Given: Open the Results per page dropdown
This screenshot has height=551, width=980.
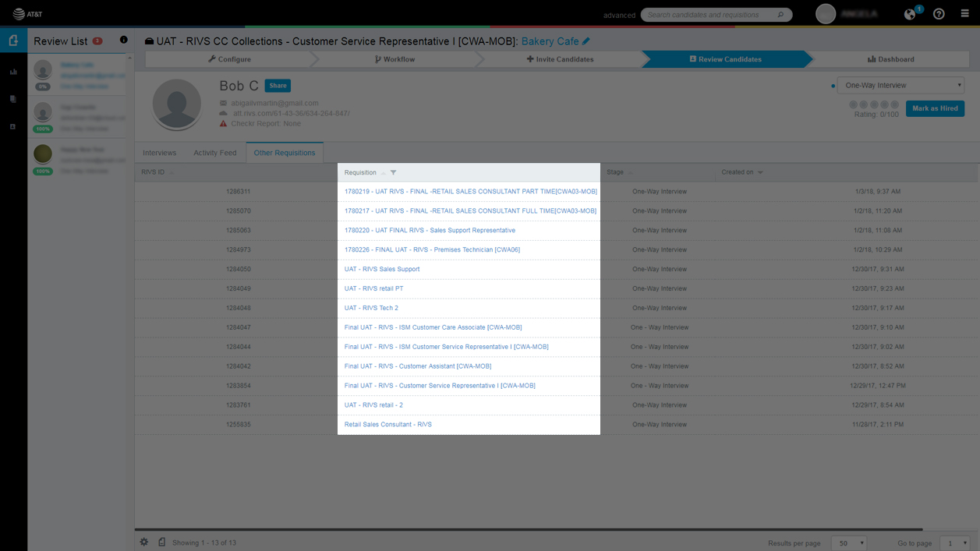Looking at the screenshot, I should click(849, 543).
